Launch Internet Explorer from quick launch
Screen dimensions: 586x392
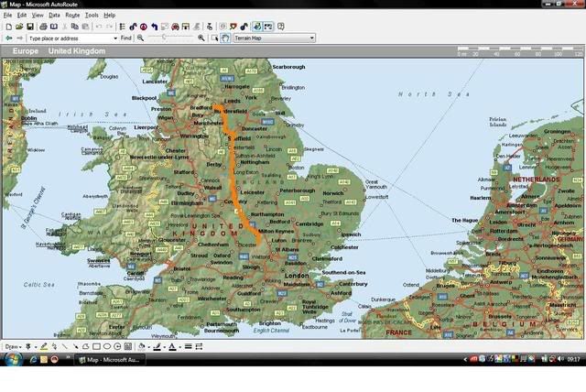tap(33, 360)
